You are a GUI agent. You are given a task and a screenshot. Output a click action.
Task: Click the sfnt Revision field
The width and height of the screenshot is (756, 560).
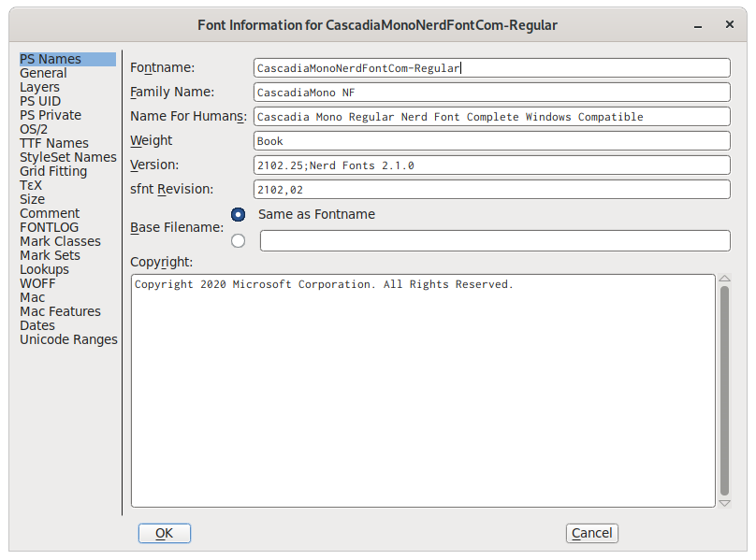click(x=492, y=190)
